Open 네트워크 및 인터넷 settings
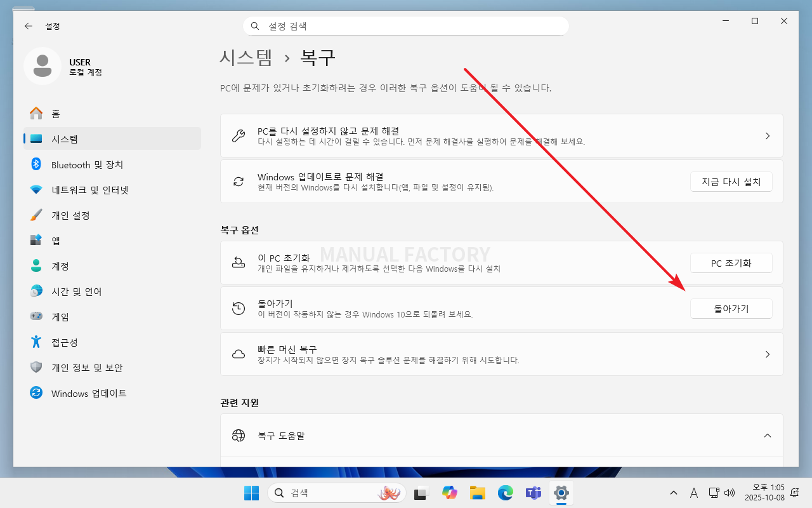This screenshot has width=812, height=508. click(89, 190)
